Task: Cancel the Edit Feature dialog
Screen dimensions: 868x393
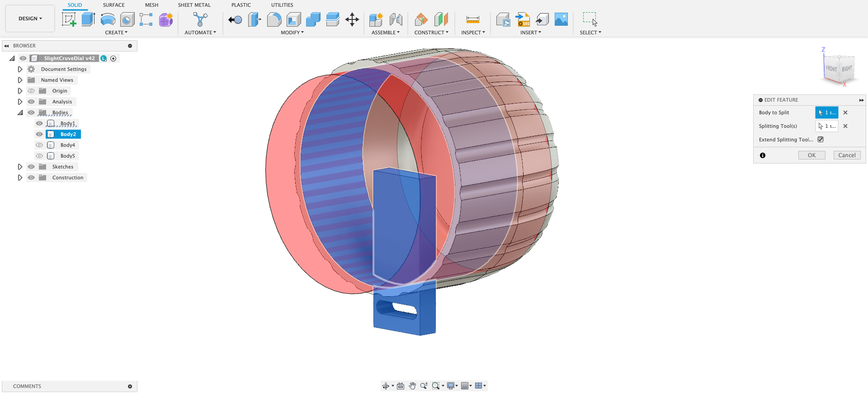Action: tap(847, 155)
